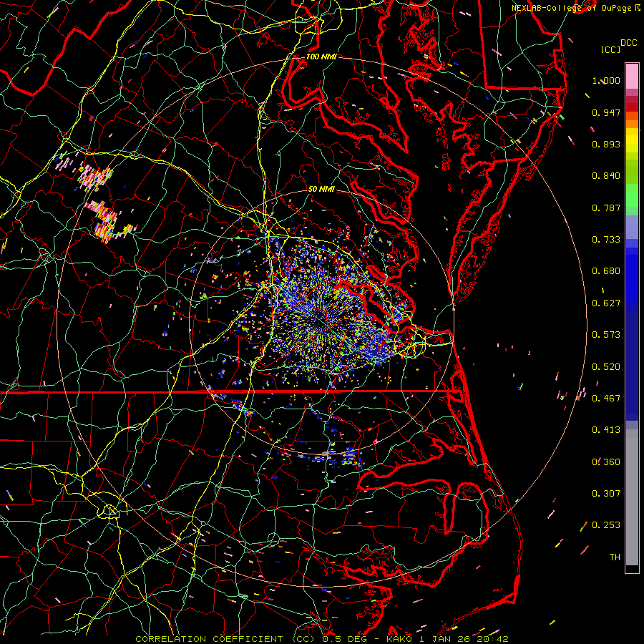
Task: Click the 0.680 legend value
Action: click(x=606, y=271)
